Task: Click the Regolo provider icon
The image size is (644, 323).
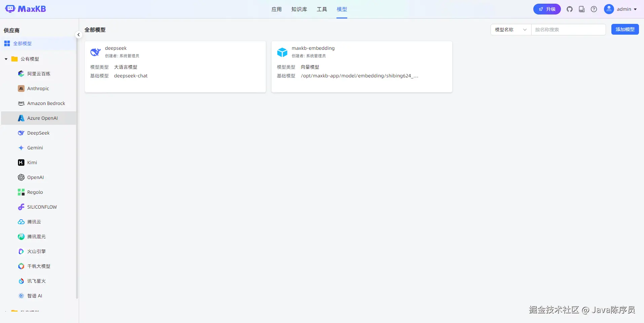Action: (x=21, y=192)
